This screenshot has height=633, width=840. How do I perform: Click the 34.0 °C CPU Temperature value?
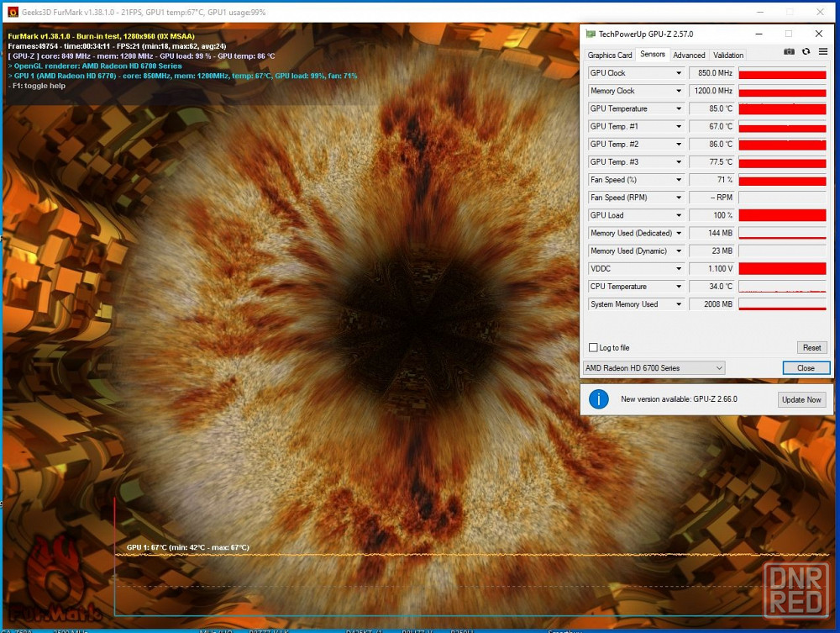(x=711, y=286)
